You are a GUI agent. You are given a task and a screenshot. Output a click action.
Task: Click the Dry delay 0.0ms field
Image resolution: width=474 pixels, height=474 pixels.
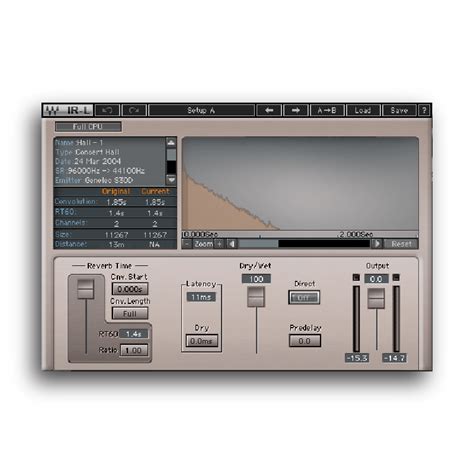(x=202, y=341)
